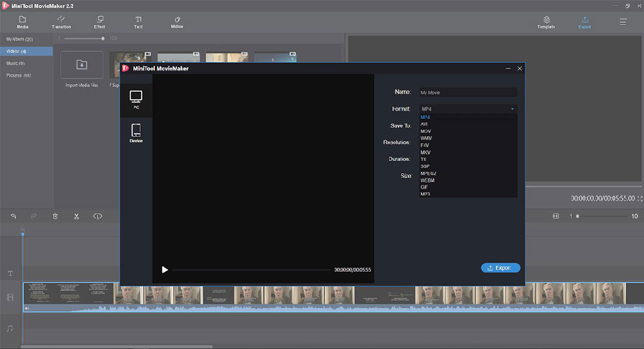Click the zoom-to-fit timeline icon
Image resolution: width=644 pixels, height=349 pixels.
555,216
